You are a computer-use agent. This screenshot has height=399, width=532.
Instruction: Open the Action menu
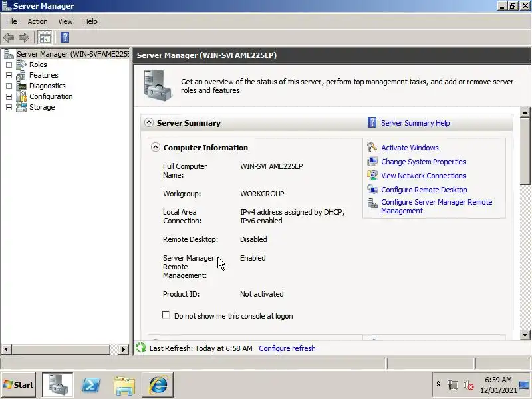[37, 21]
